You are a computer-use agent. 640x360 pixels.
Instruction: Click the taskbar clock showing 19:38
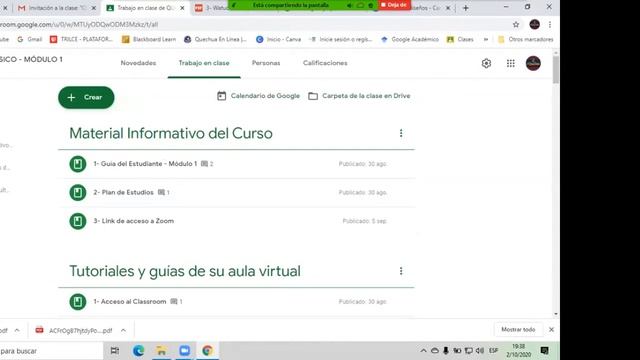point(519,351)
